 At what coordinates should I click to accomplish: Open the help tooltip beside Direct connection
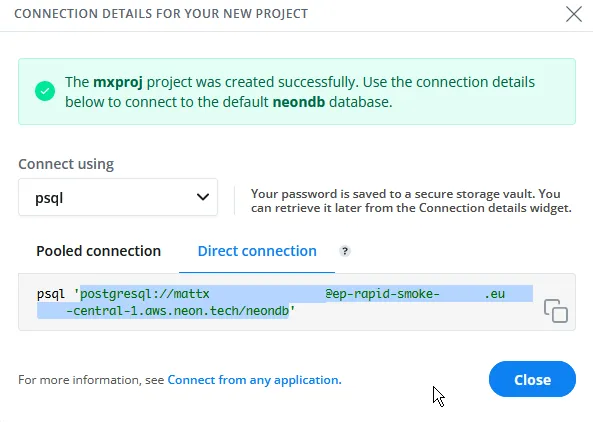[x=345, y=251]
